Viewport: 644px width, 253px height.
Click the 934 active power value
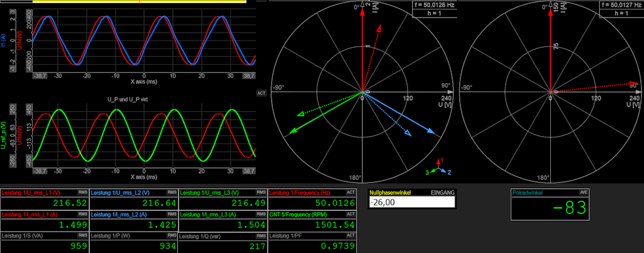167,246
